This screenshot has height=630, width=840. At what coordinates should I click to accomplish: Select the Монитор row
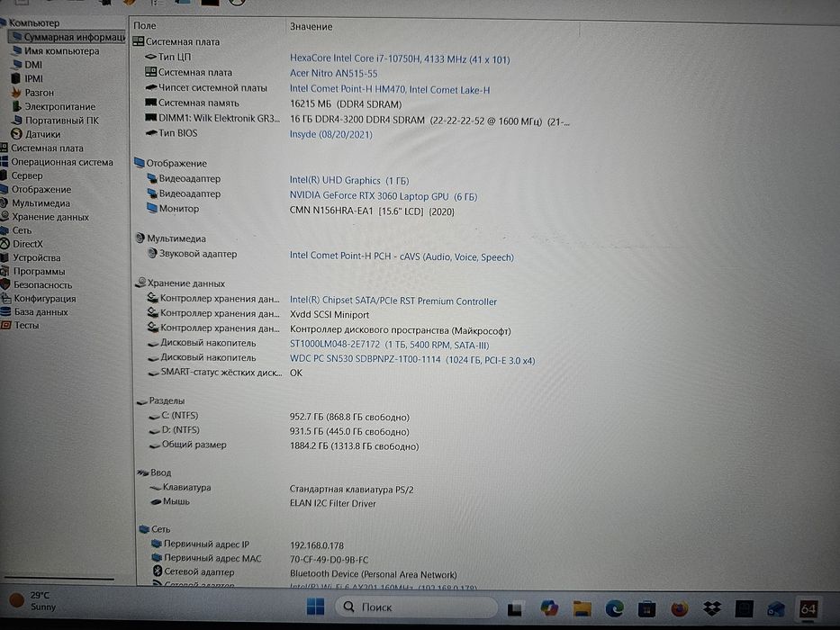point(300,210)
